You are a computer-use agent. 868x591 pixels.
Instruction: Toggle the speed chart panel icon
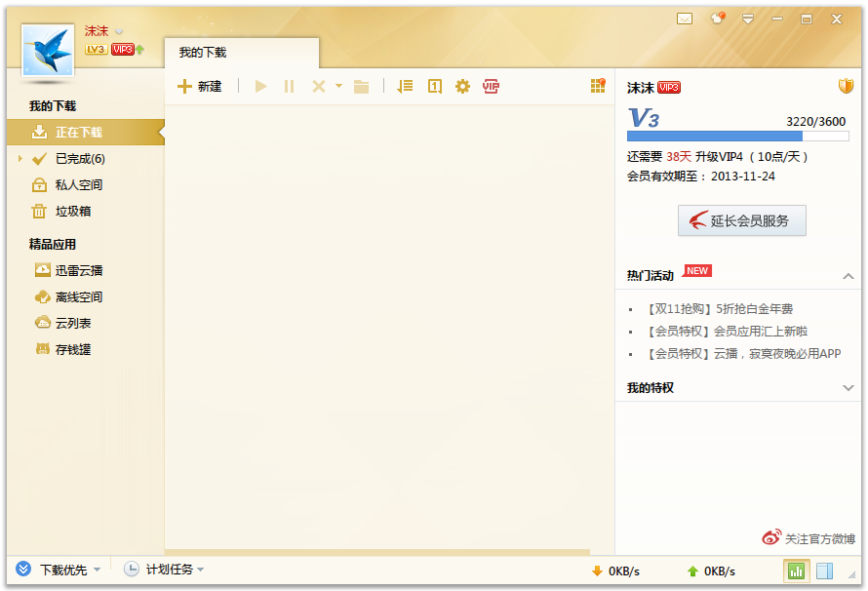(x=797, y=571)
